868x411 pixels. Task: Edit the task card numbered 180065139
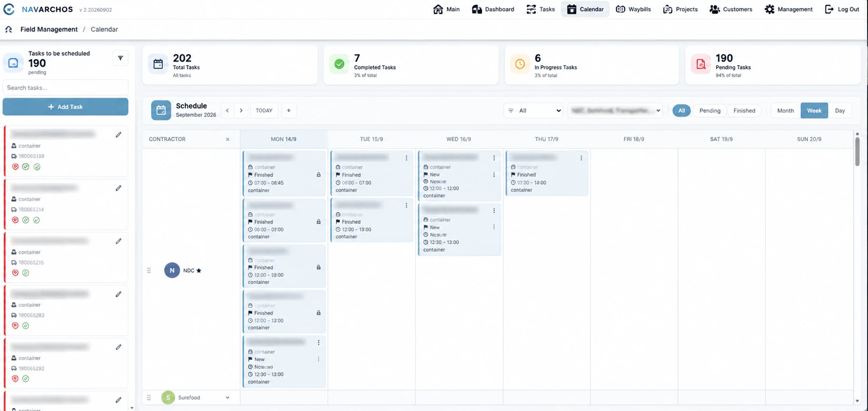pyautogui.click(x=119, y=135)
